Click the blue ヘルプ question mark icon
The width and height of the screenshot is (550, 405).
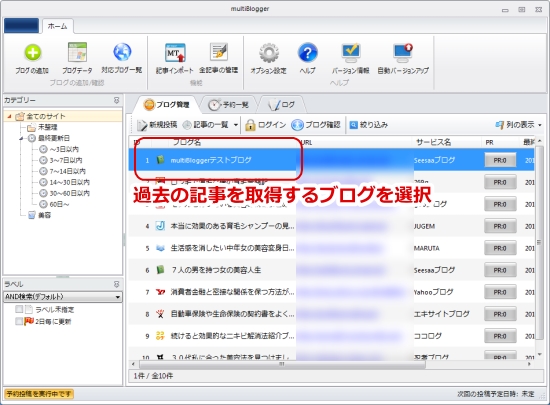307,53
